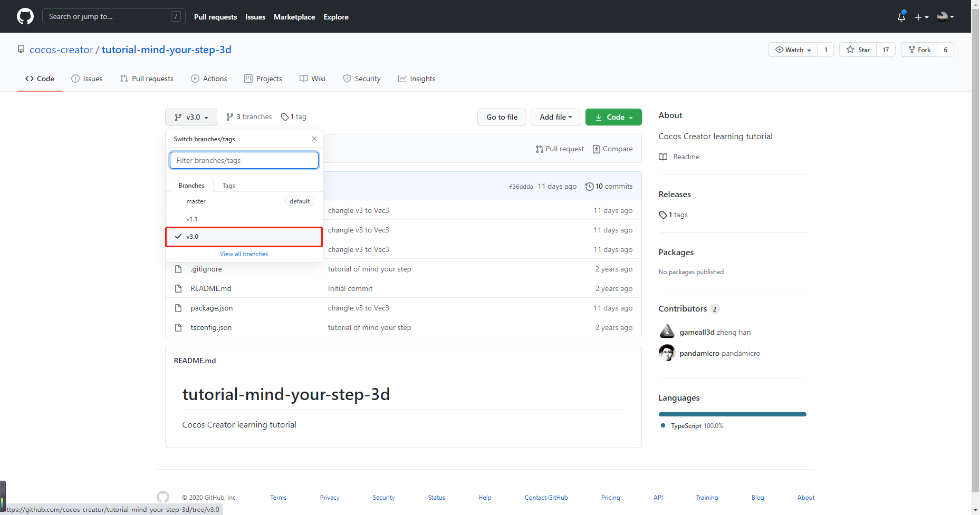The image size is (980, 515).
Task: Select the Tags tab in popup
Action: click(x=229, y=186)
